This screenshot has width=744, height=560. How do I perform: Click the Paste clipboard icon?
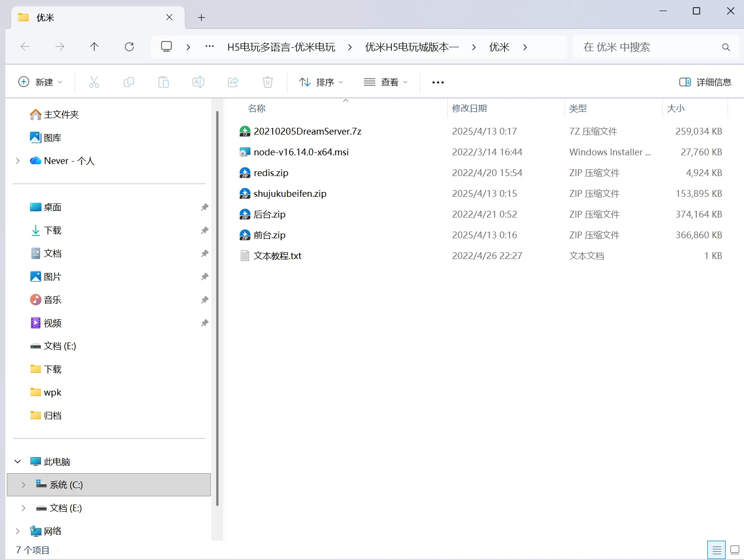pyautogui.click(x=164, y=82)
